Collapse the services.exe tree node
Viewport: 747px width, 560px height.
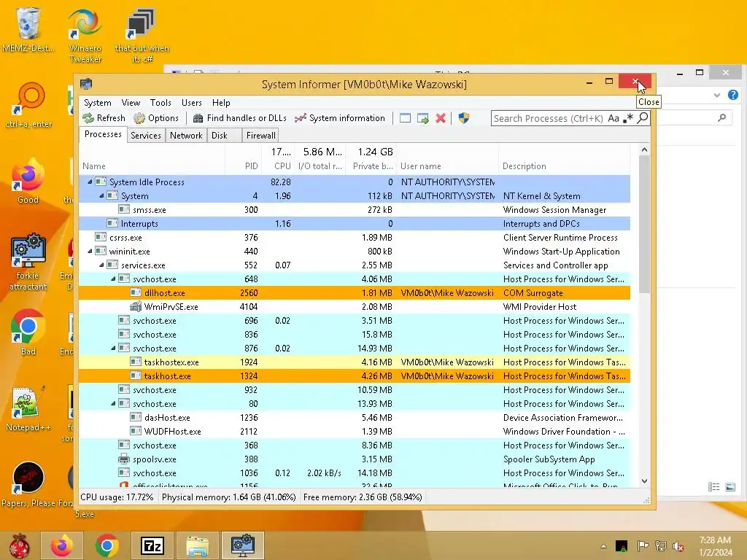click(101, 265)
